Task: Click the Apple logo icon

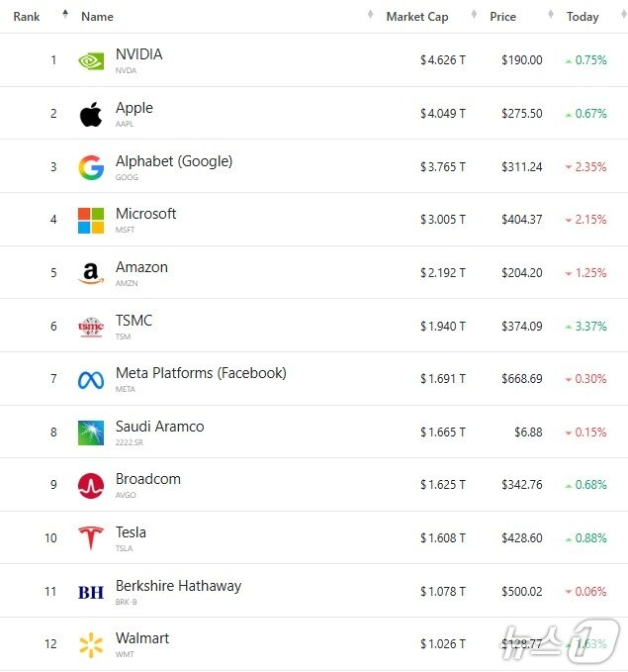Action: pos(91,114)
